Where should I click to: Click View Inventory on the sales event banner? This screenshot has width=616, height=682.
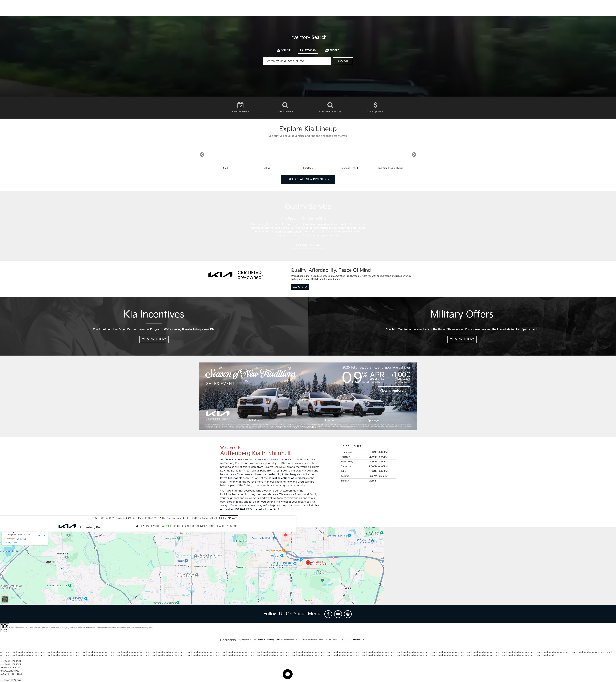(394, 390)
